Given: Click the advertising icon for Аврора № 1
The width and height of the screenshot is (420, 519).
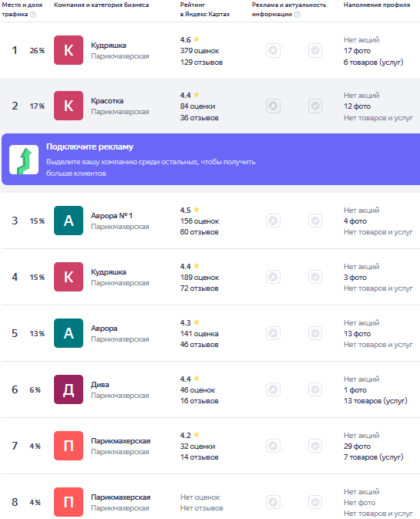Looking at the screenshot, I should pyautogui.click(x=273, y=221).
